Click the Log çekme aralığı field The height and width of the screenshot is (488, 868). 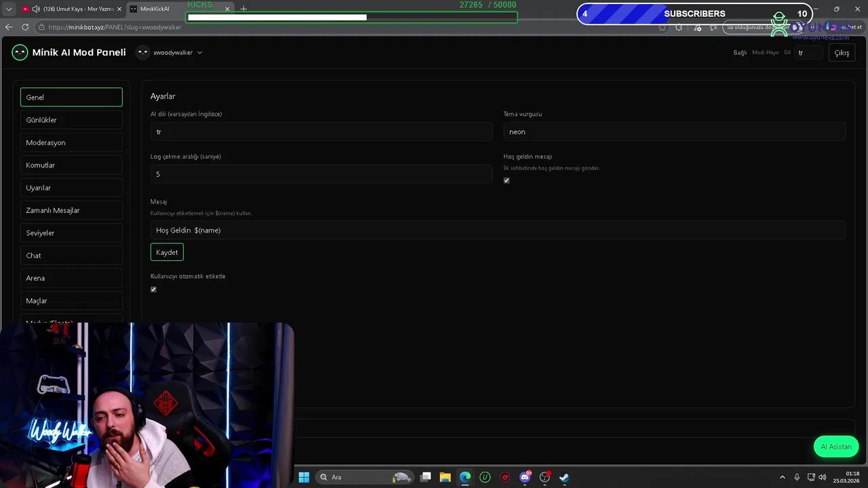click(321, 174)
